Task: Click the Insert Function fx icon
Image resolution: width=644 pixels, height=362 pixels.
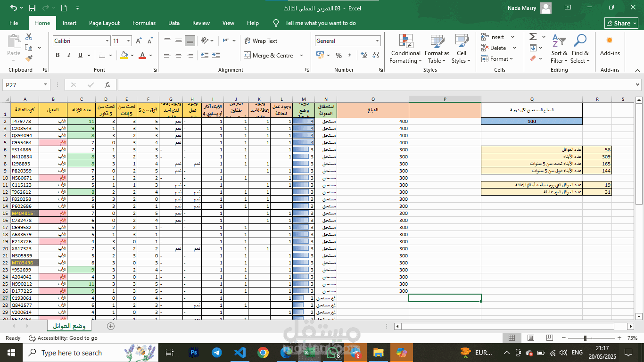Action: [107, 85]
